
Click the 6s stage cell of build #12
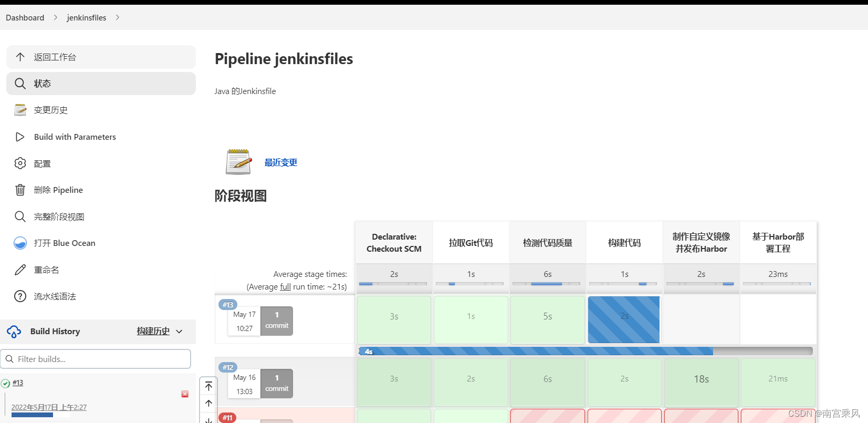click(547, 382)
